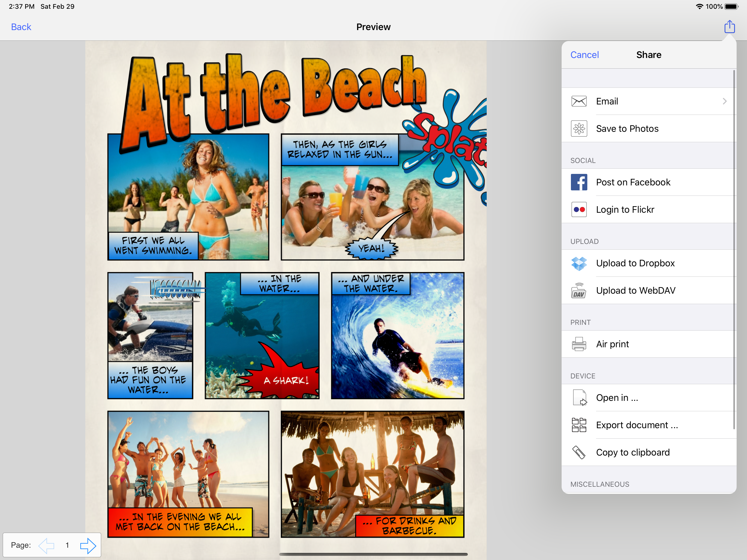Click the WebDAV drive icon
The height and width of the screenshot is (560, 747).
click(x=579, y=291)
